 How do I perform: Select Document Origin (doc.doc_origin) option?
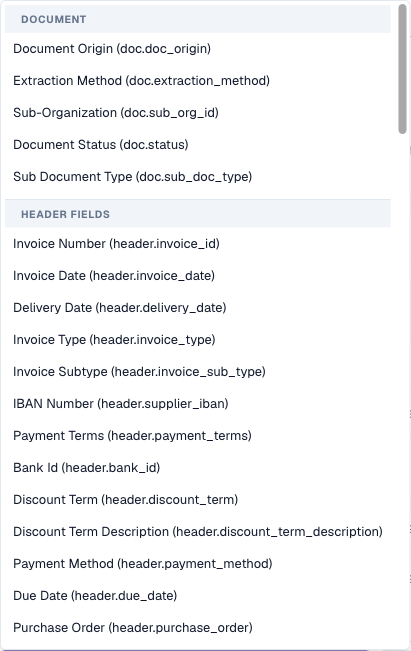[198, 49]
